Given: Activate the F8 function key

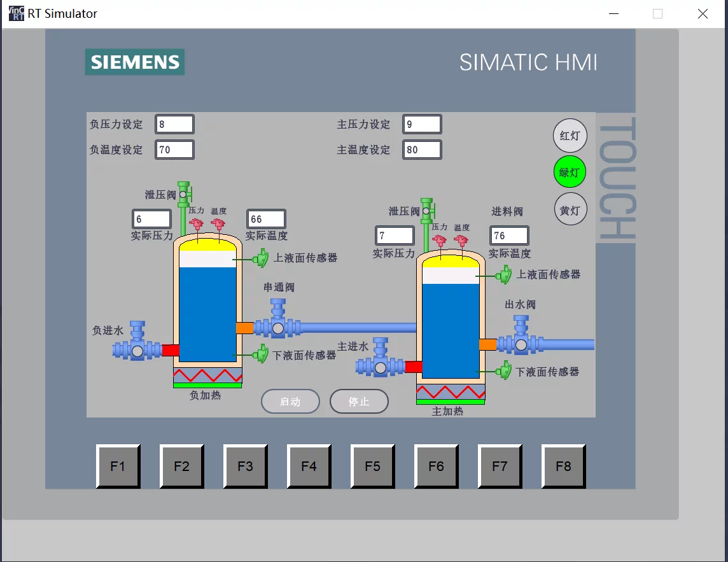Looking at the screenshot, I should pos(563,467).
